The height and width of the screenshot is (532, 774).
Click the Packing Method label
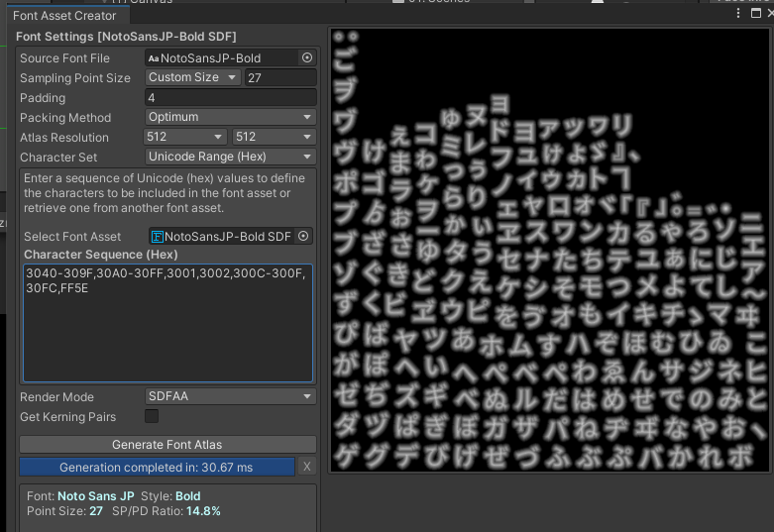65,118
